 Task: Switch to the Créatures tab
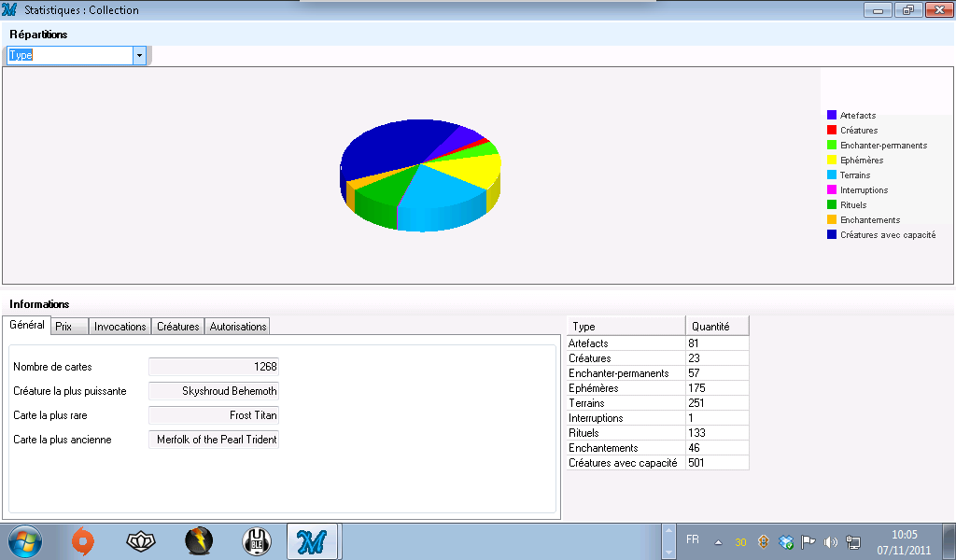tap(178, 327)
